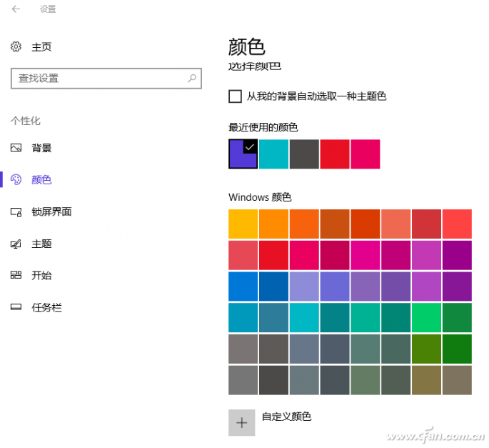The width and height of the screenshot is (489, 448).
Task: Select the yellow swatch in Windows 颜色 grid
Action: (x=243, y=224)
